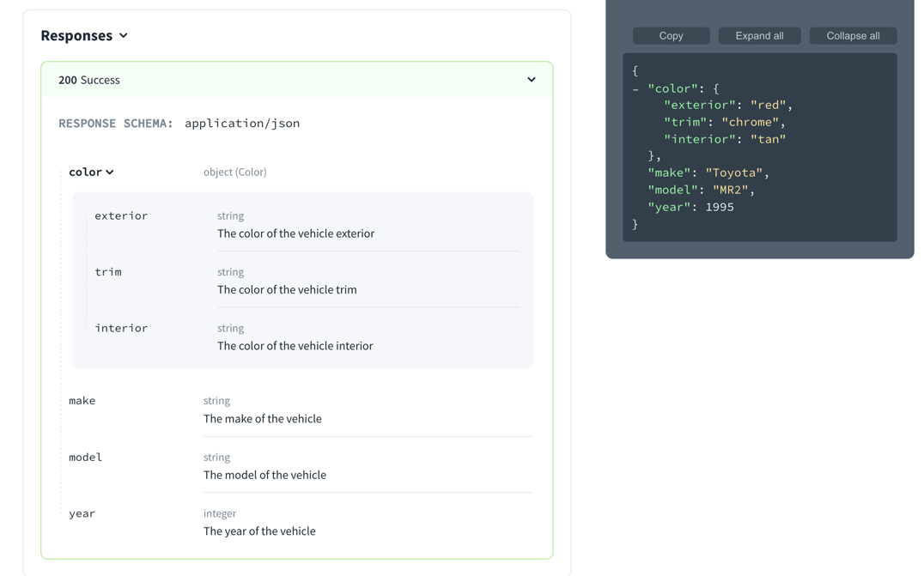Image resolution: width=924 pixels, height=576 pixels.
Task: Click "The color of the vehicle trim" description
Action: tap(287, 290)
